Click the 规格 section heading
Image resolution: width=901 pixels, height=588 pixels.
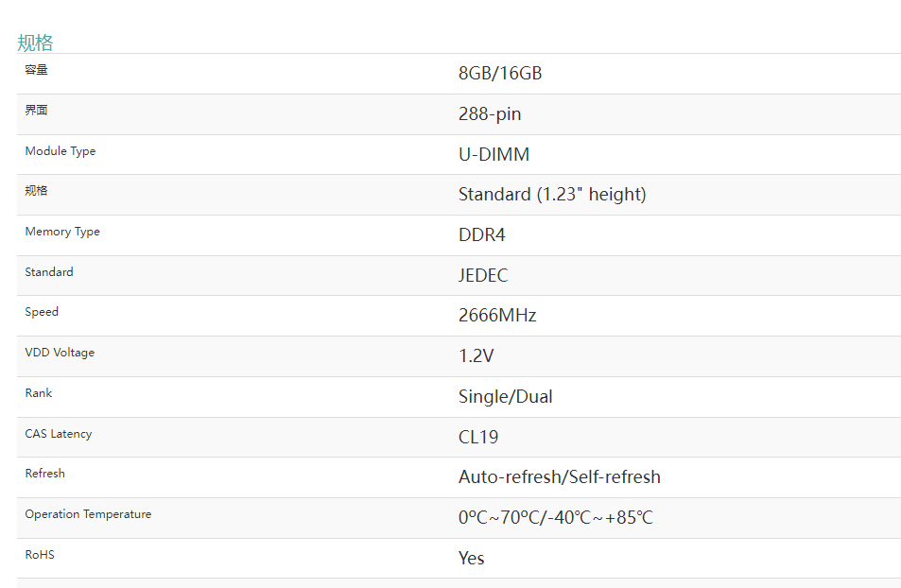(35, 43)
